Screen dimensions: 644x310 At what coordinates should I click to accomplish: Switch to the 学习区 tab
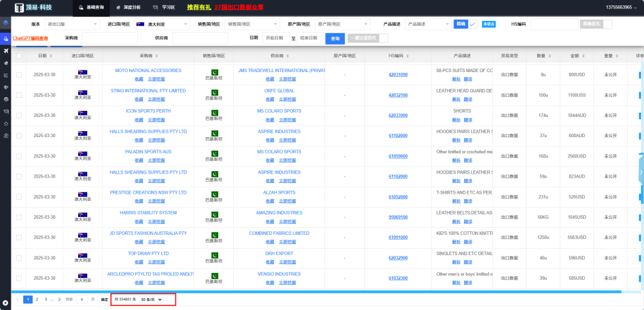click(163, 7)
